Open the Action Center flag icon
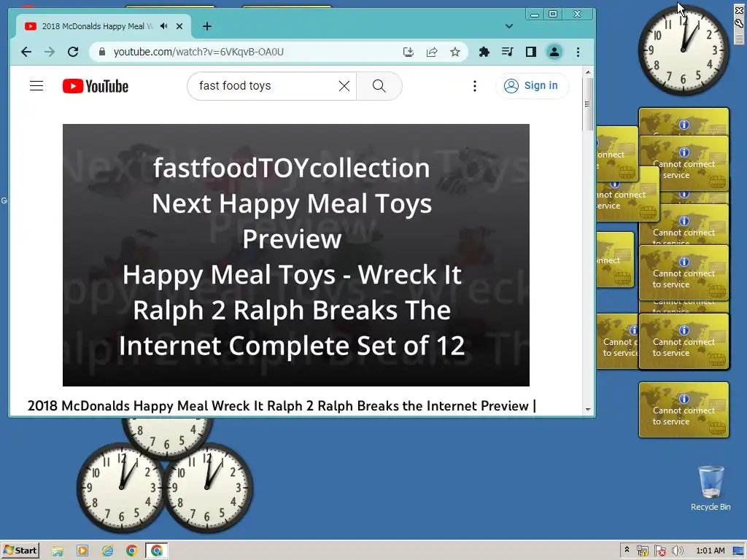747x560 pixels. (x=659, y=551)
